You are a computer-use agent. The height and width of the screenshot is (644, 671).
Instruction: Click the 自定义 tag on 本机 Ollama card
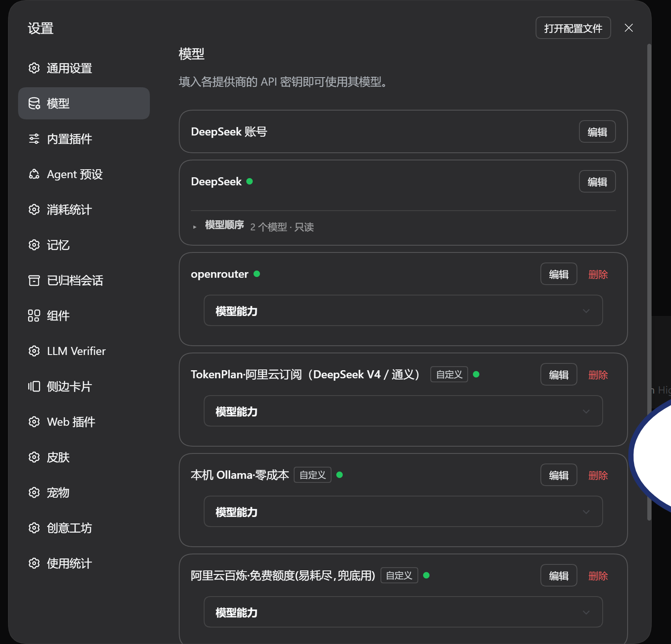tap(313, 475)
